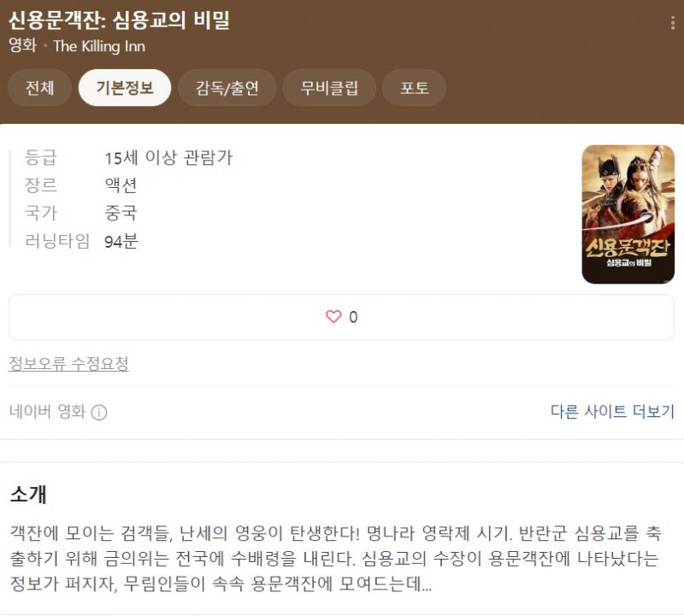Click the English title The Killing Inn

click(99, 46)
